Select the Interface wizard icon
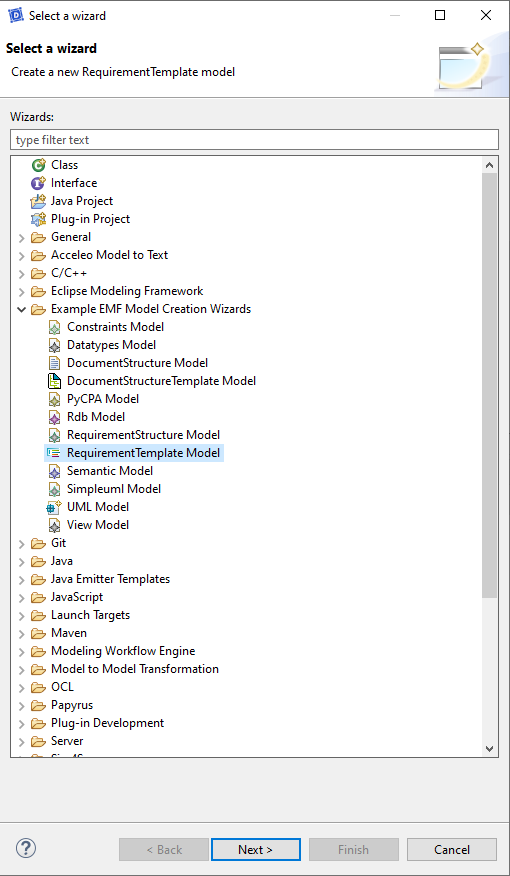510x876 pixels. [x=38, y=183]
